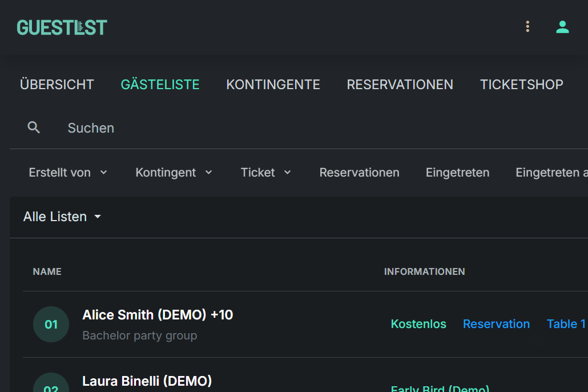Open the three-dot more options menu
Viewport: 588px width, 392px height.
point(527,27)
